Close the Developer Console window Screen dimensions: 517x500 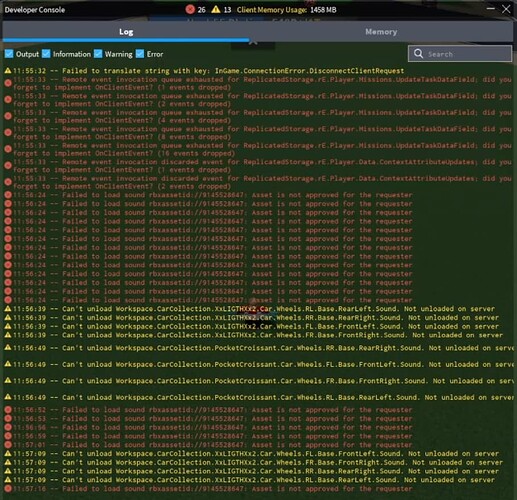tap(506, 9)
